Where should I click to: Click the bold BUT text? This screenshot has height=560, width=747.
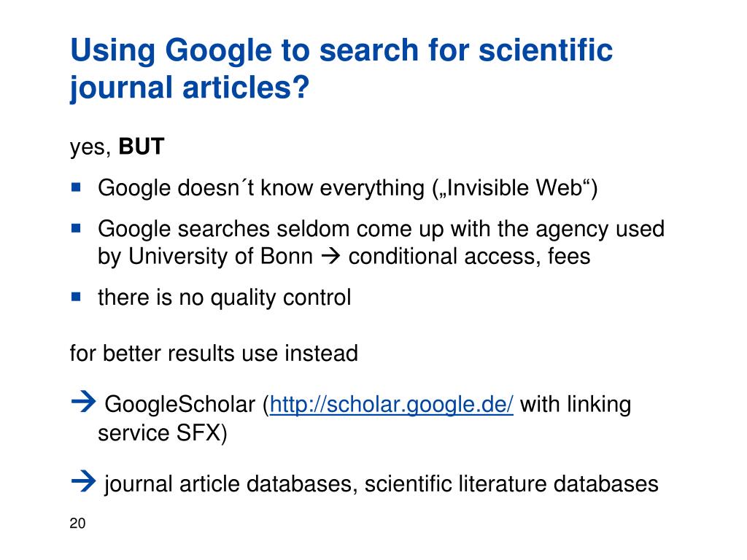pos(141,146)
